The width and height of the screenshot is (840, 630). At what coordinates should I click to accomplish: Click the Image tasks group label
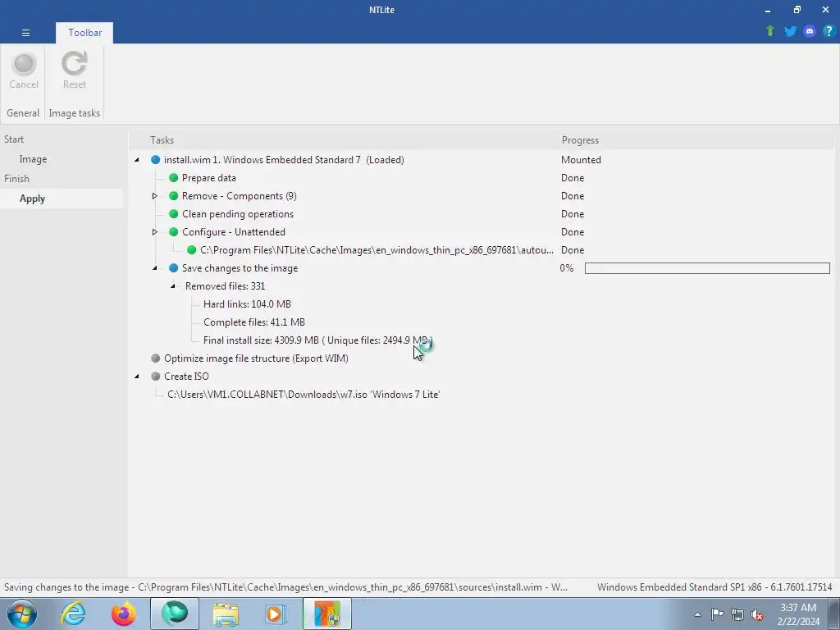[x=74, y=113]
